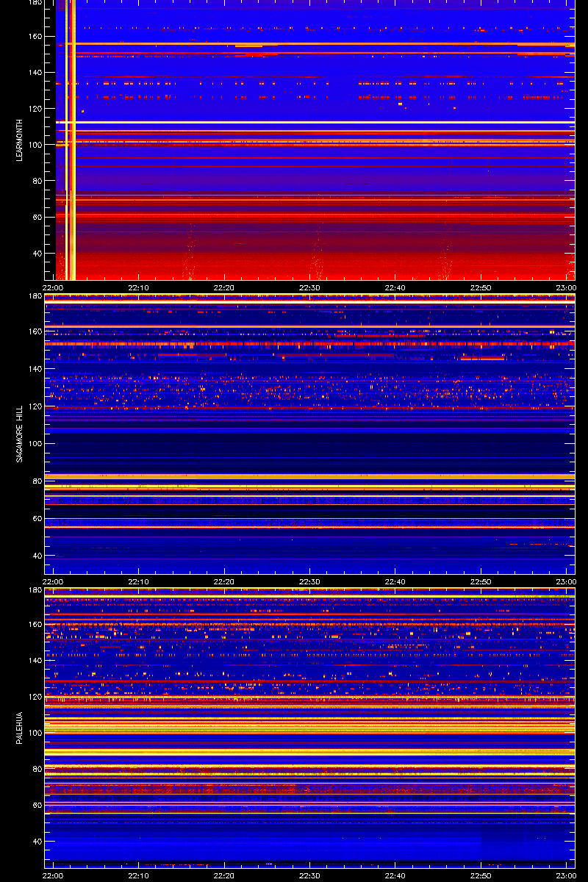Pick 22:30 time label of Palehua panel
588x882 pixels.
[310, 875]
